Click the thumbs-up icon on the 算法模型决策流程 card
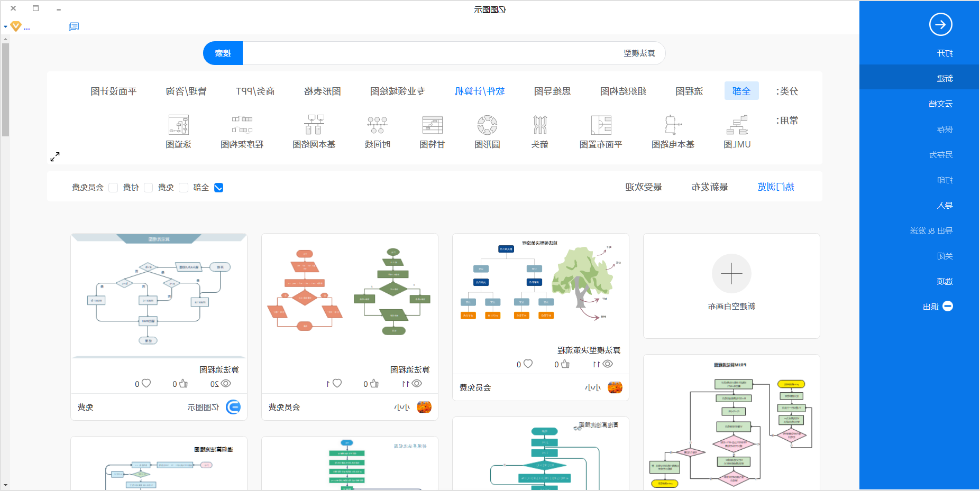The width and height of the screenshot is (980, 491). coord(565,364)
